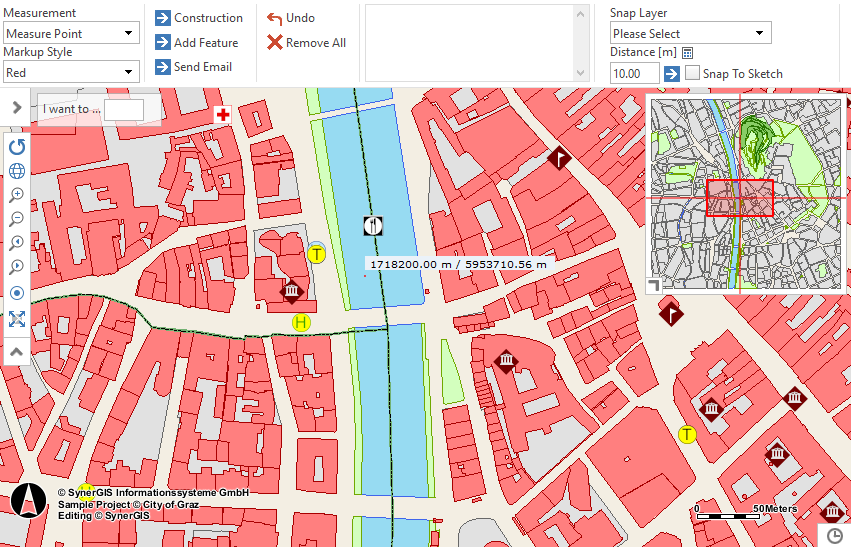Open the distance calculator icon
Screen dimensions: 851x547
click(688, 52)
